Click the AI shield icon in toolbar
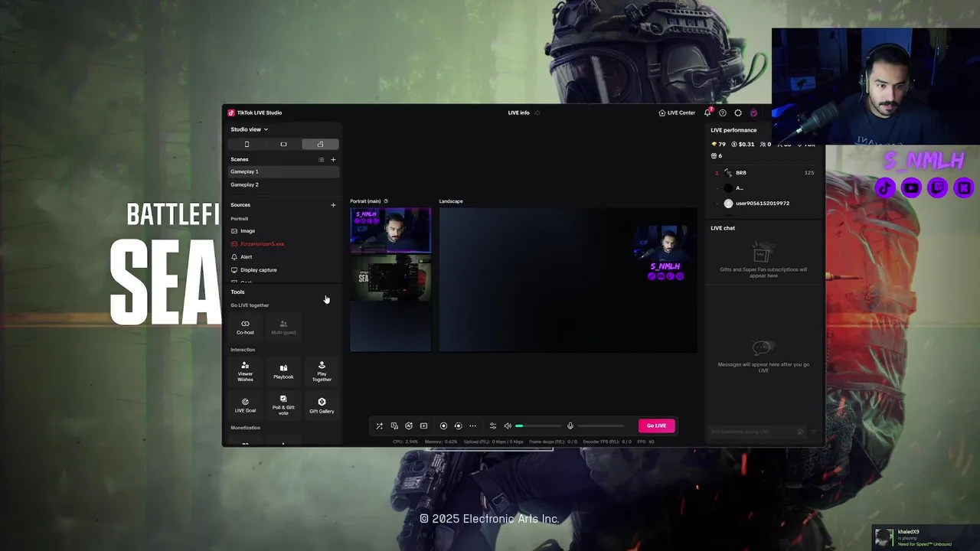 [409, 425]
